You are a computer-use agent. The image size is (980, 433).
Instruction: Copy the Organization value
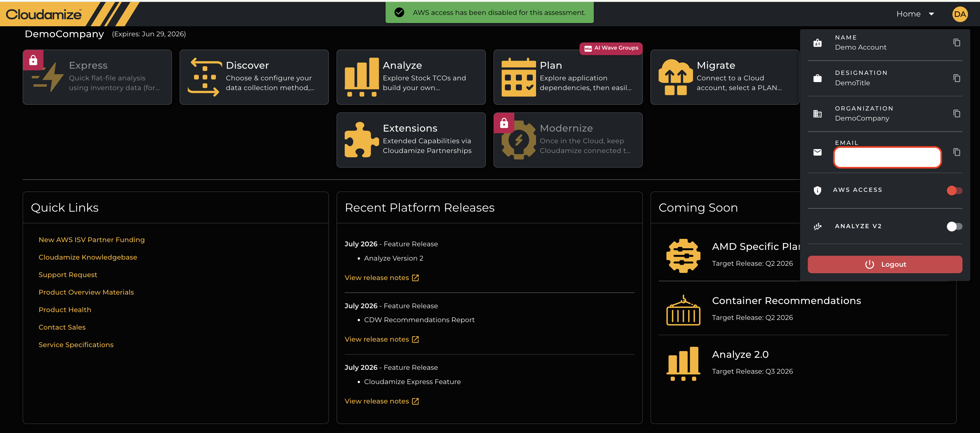[x=956, y=113]
